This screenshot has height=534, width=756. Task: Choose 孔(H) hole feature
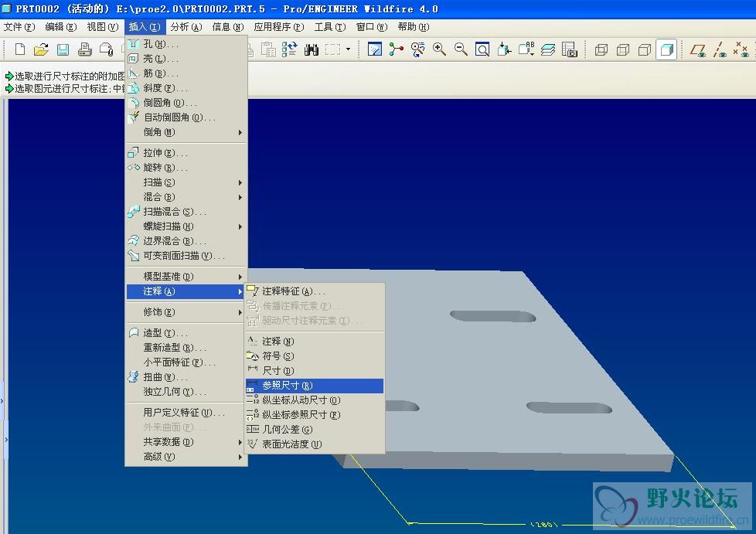coord(186,44)
